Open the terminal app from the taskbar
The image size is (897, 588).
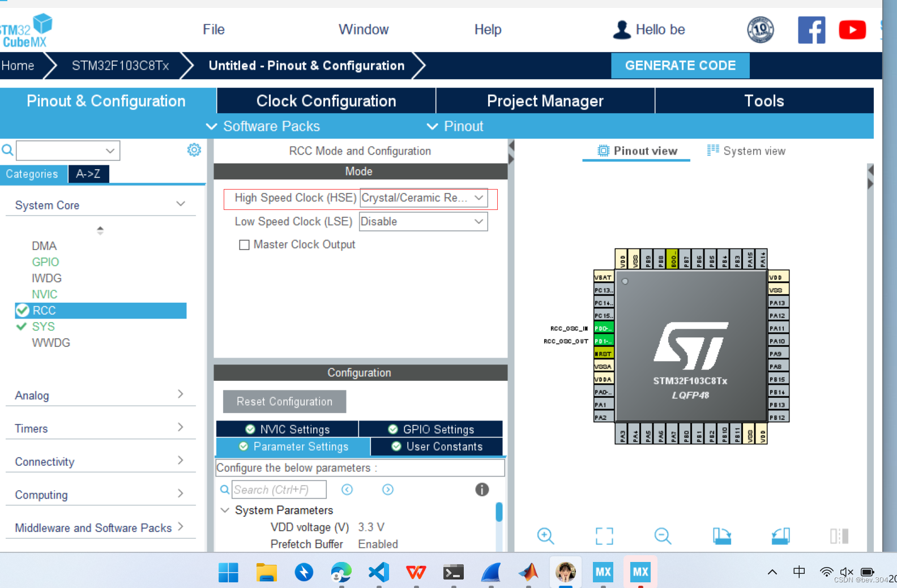pos(453,572)
